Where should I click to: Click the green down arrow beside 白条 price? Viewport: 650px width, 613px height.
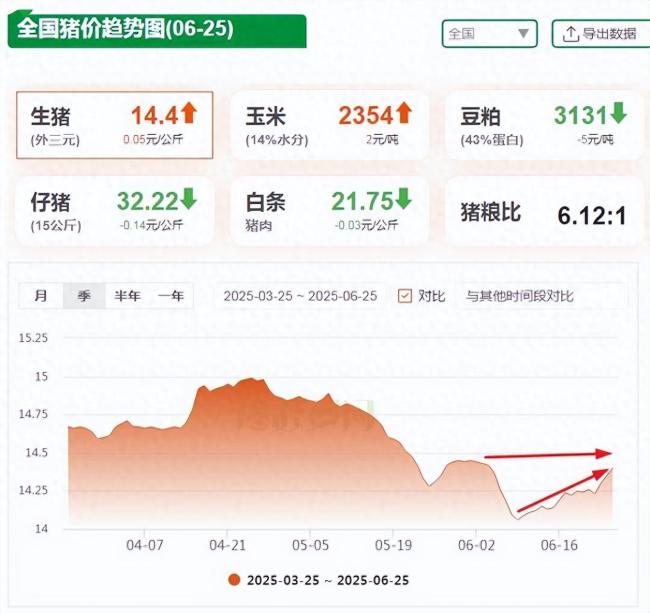(x=403, y=198)
